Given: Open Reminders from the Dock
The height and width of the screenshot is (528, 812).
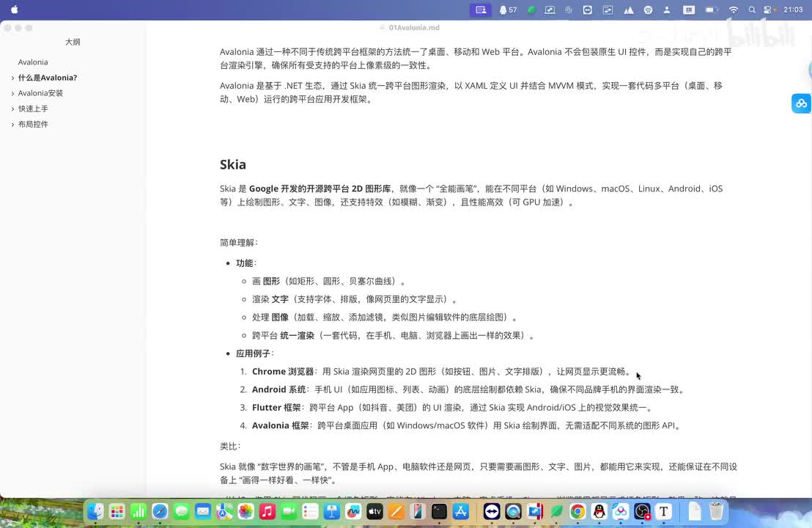Looking at the screenshot, I should [x=310, y=512].
